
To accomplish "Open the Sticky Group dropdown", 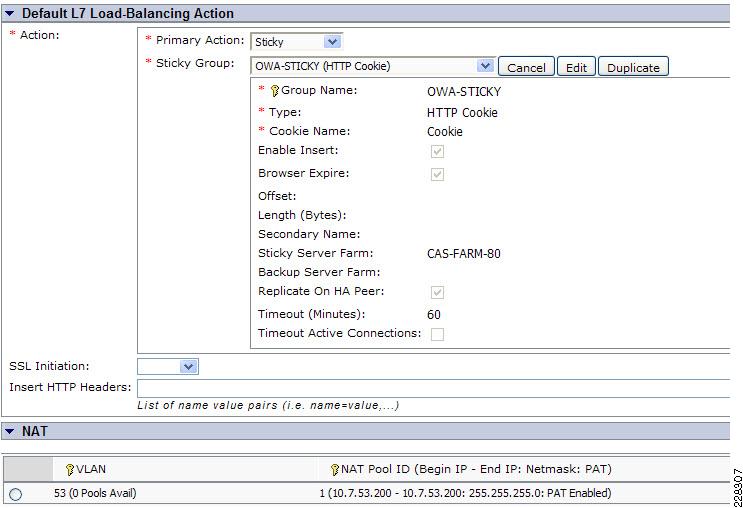I will click(x=485, y=66).
